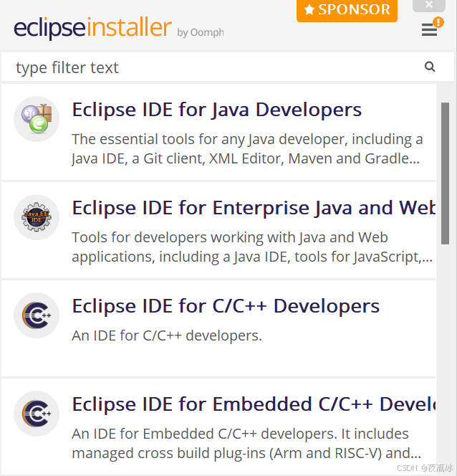Click 'The essential tools for any Java developer' description
Viewport: 457px width, 476px height.
247,149
